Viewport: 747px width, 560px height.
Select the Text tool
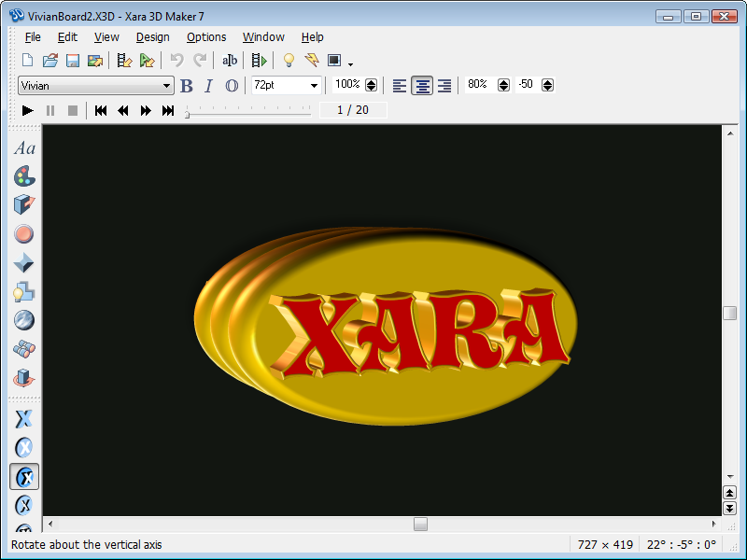24,147
